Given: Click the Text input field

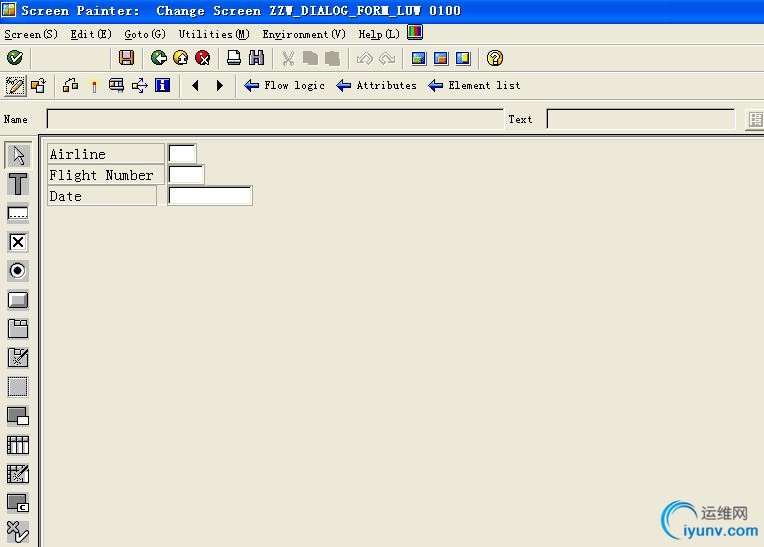Looking at the screenshot, I should (x=641, y=119).
